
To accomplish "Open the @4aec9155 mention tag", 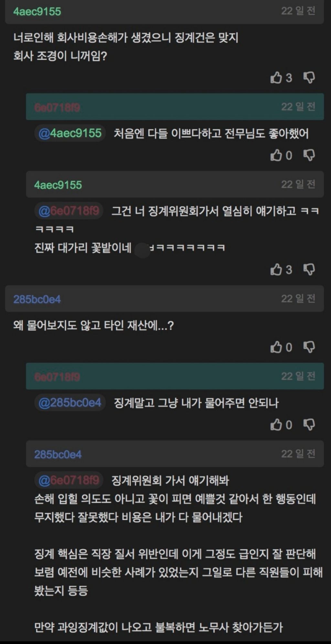I will 70,133.
